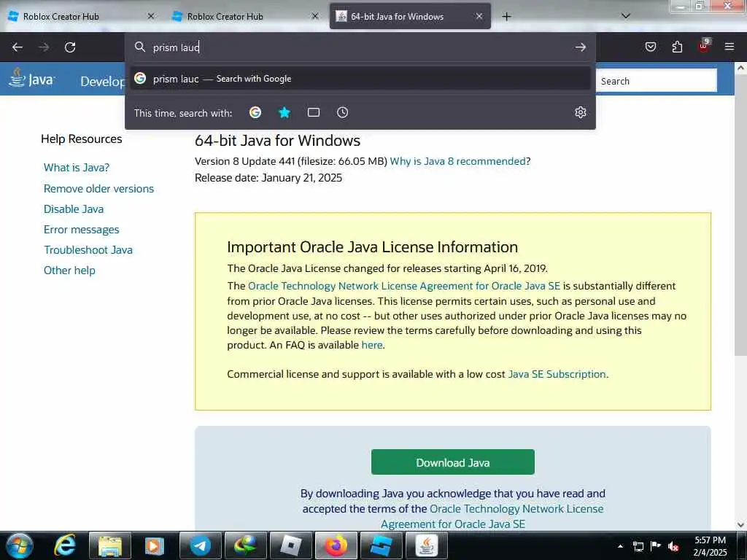This screenshot has width=747, height=560.
Task: Close the second Roblox Creator Hub tab
Action: pos(315,16)
